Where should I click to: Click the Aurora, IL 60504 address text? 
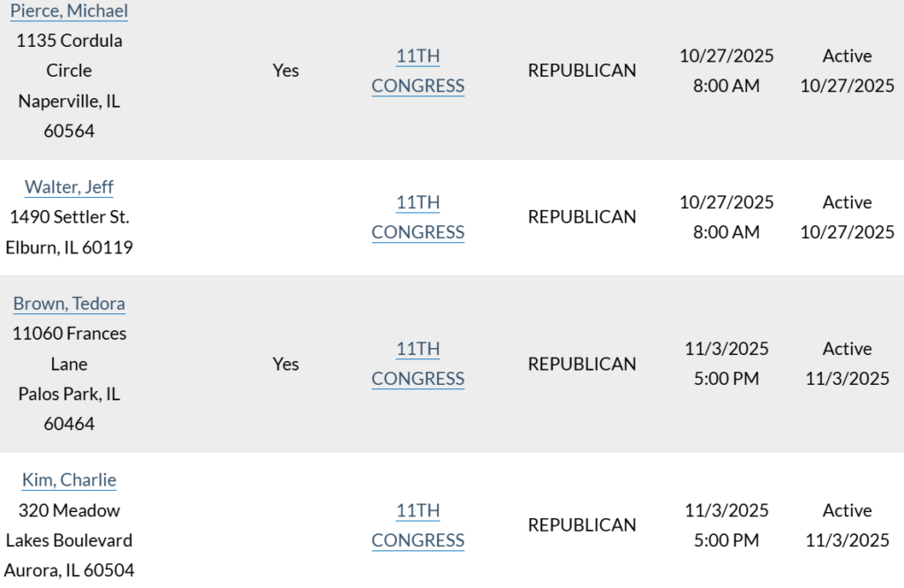69,569
